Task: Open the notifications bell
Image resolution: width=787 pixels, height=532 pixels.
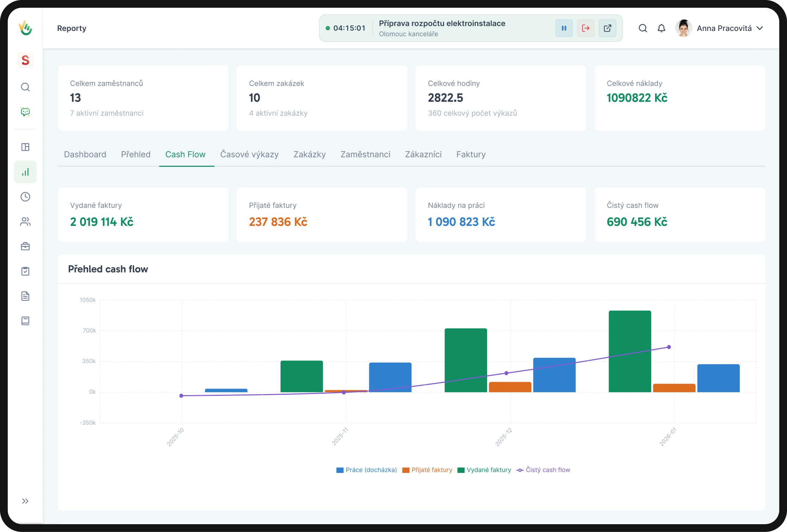Action: pyautogui.click(x=661, y=28)
